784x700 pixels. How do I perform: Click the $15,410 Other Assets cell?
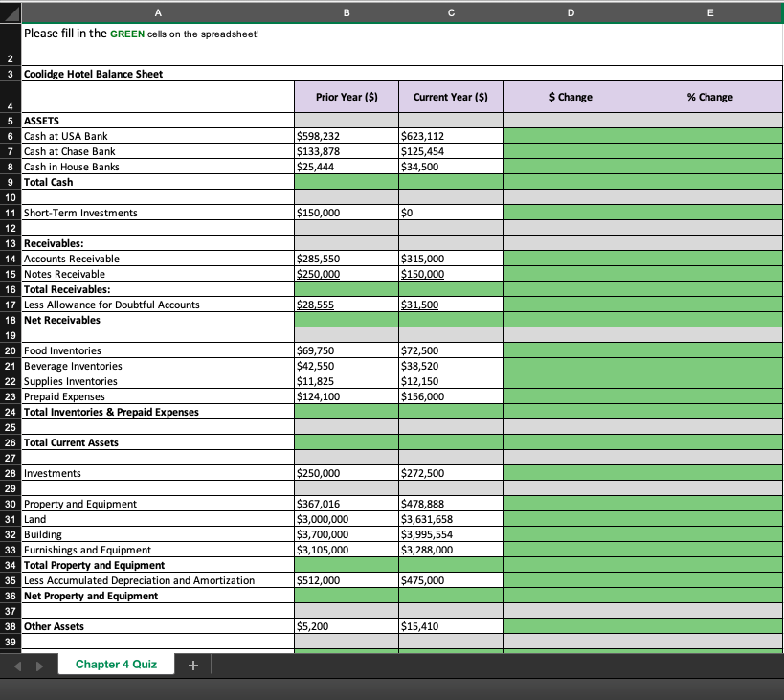(x=451, y=626)
